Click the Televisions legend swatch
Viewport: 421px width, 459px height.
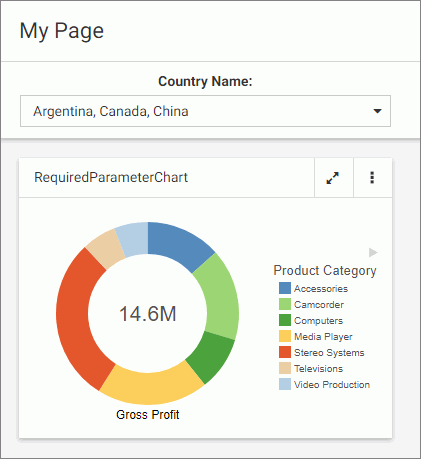[x=285, y=368]
